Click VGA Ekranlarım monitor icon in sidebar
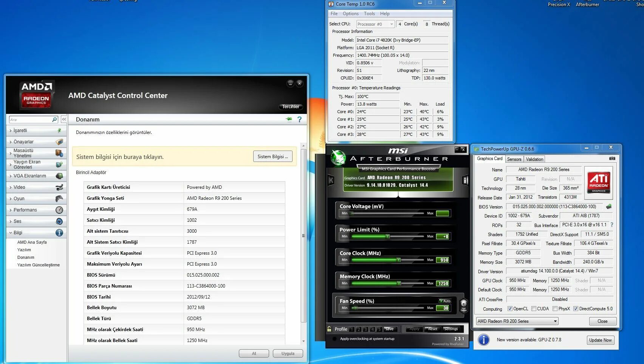 click(x=59, y=176)
